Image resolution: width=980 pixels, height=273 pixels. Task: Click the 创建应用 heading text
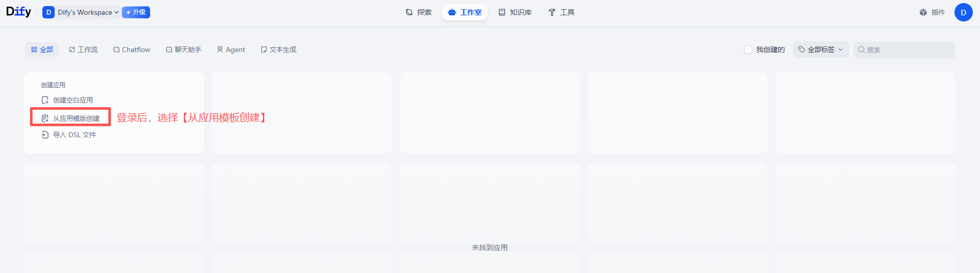point(53,85)
